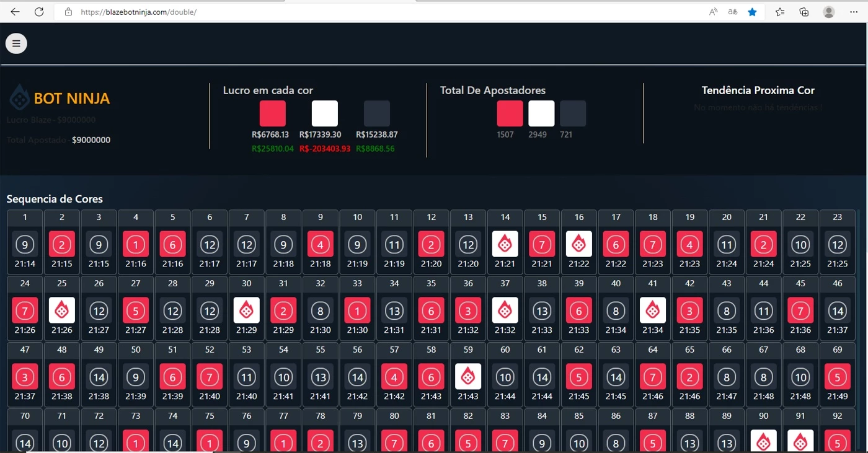Click red 3 tile in cell 36
Image resolution: width=868 pixels, height=453 pixels.
coord(468,310)
